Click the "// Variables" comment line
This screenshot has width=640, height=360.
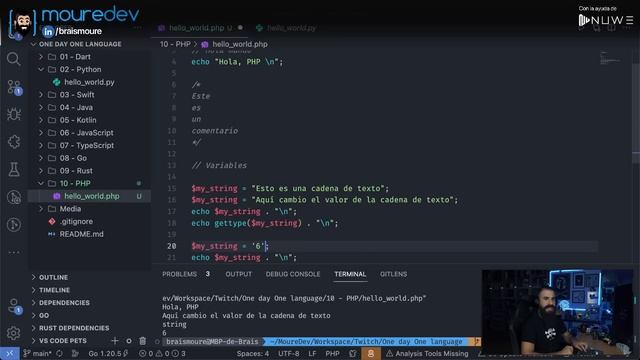point(219,165)
